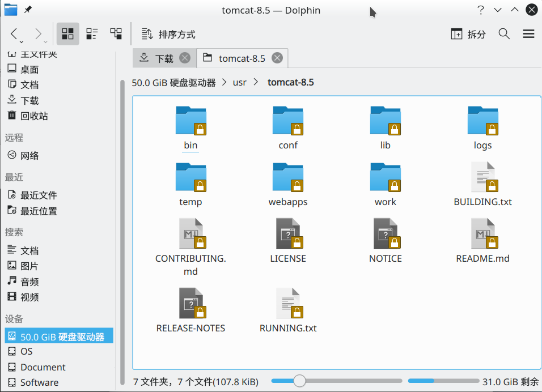
Task: Select 50.0 GiB 硬盘驱动器 device
Action: coord(59,336)
